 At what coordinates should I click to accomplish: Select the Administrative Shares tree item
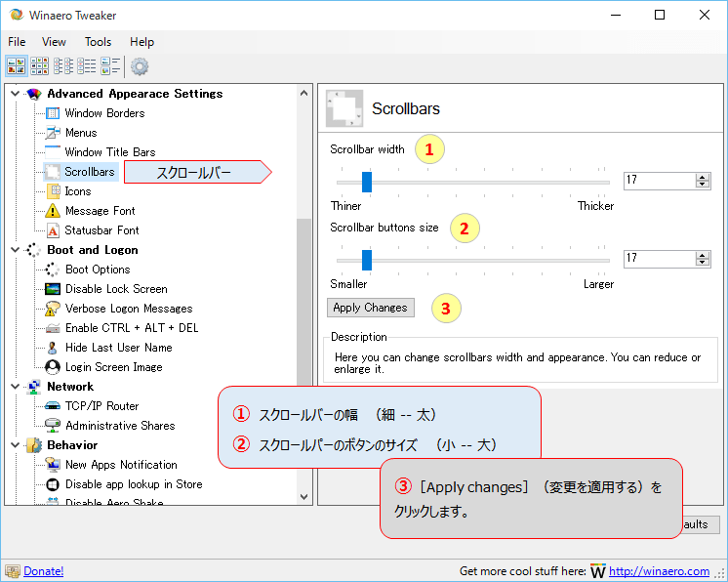click(120, 426)
